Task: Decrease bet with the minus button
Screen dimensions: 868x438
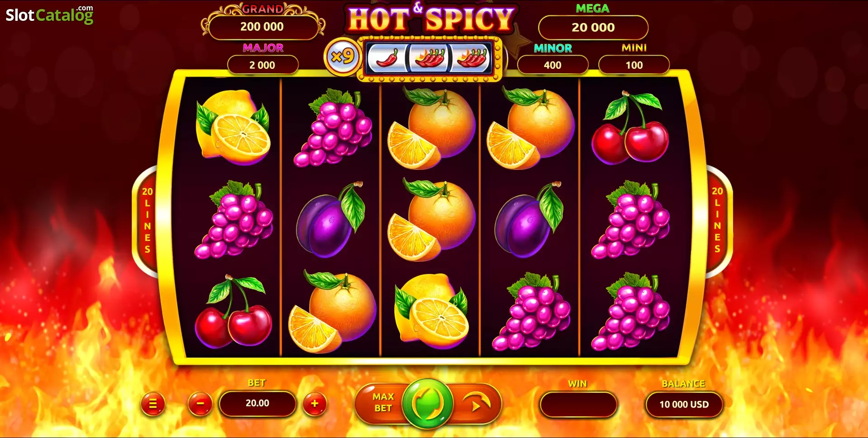Action: click(200, 404)
